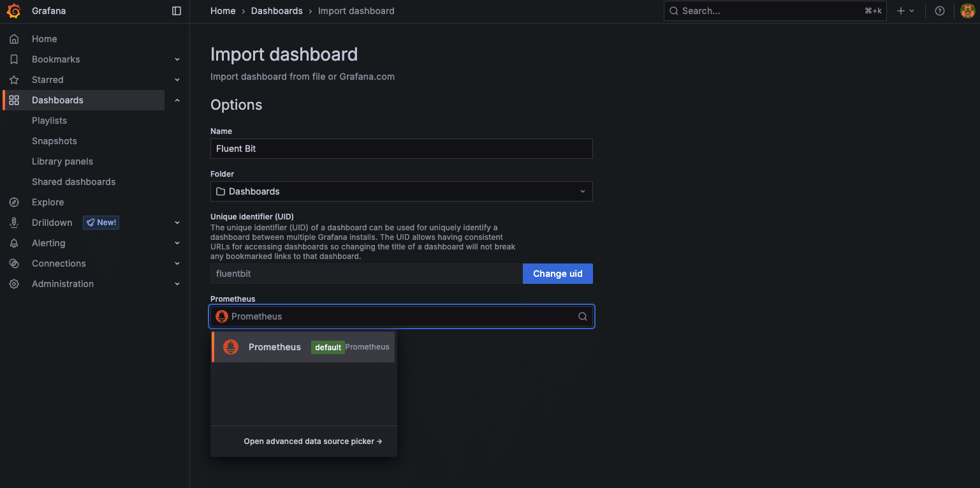Image resolution: width=980 pixels, height=488 pixels.
Task: Click the Starred star icon
Action: 14,80
